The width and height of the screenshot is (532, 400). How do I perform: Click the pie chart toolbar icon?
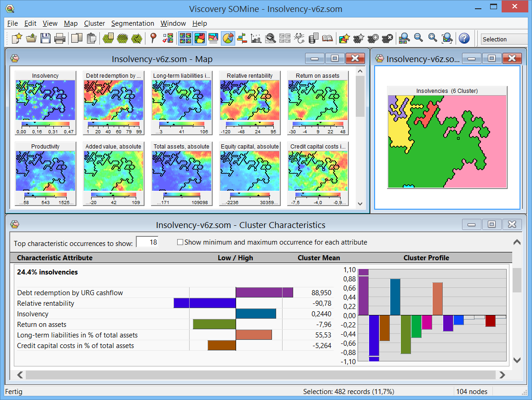point(228,39)
